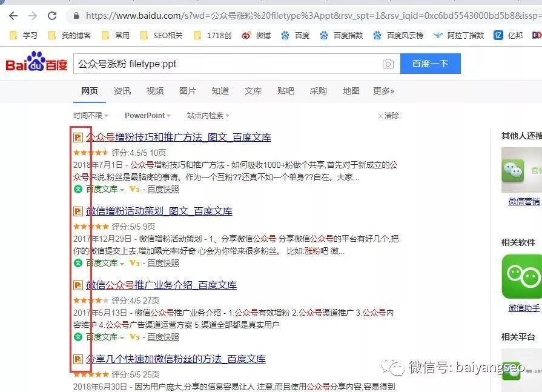Viewport: 542px width, 392px height.
Task: Open the 我的博客 bookmark folder
Action: [x=70, y=35]
